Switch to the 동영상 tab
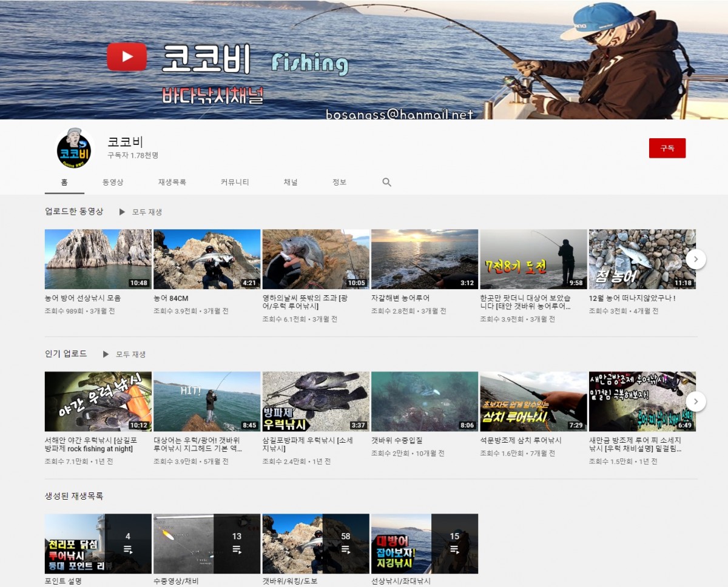 113,182
